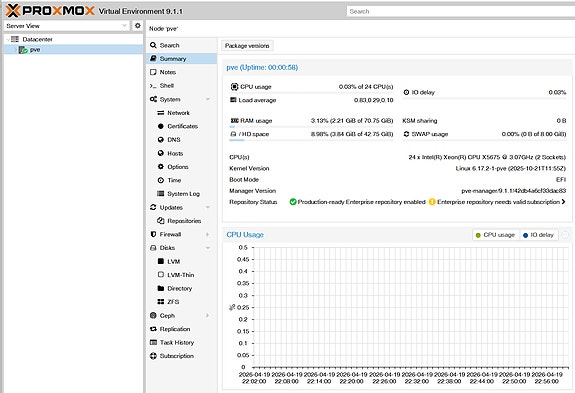
Task: Click the KSM sharing label
Action: point(420,121)
